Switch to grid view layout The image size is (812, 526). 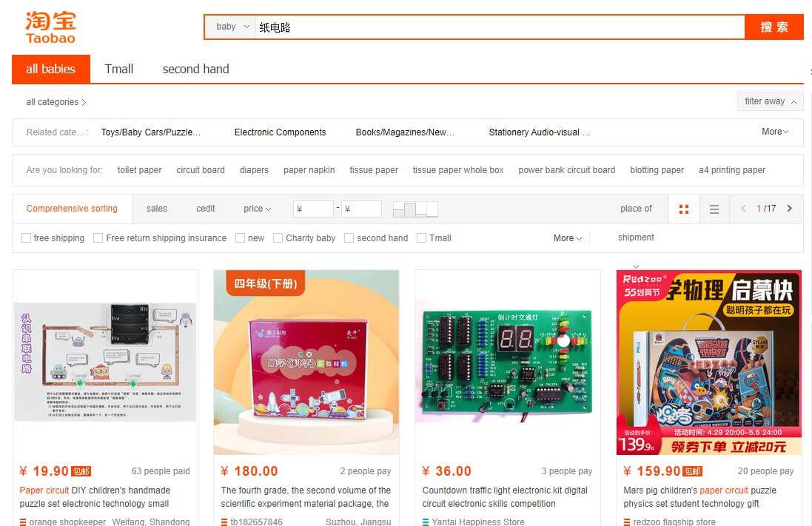(x=683, y=209)
